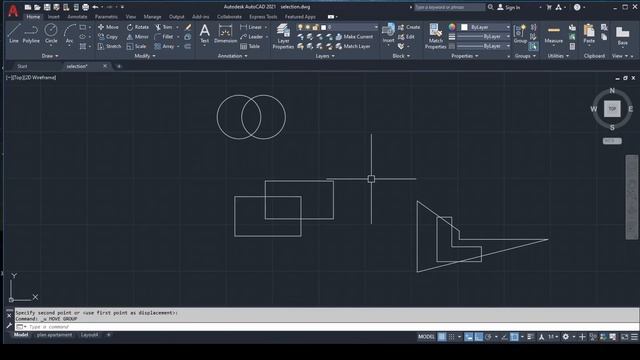Activate the Mirror tool
Screen dimensions: 640x360
(138, 37)
